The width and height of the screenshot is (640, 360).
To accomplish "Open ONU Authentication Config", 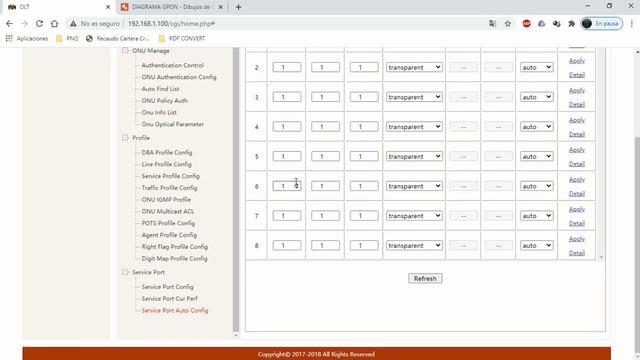I will click(x=179, y=77).
